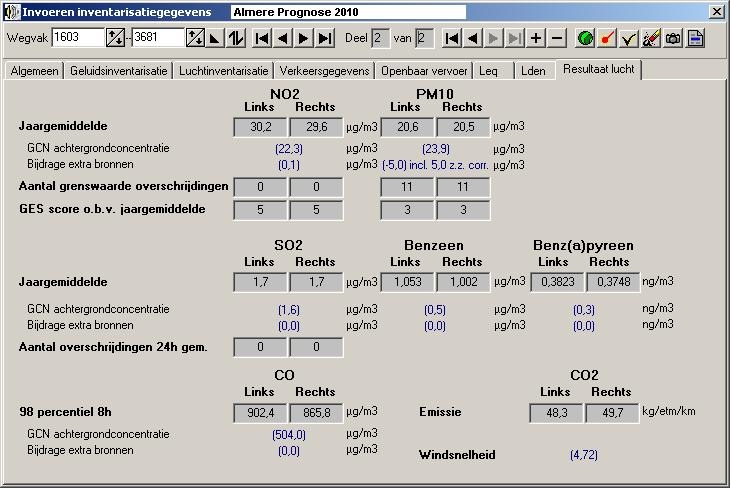
Task: Go to next Wegvak record
Action: 304,38
